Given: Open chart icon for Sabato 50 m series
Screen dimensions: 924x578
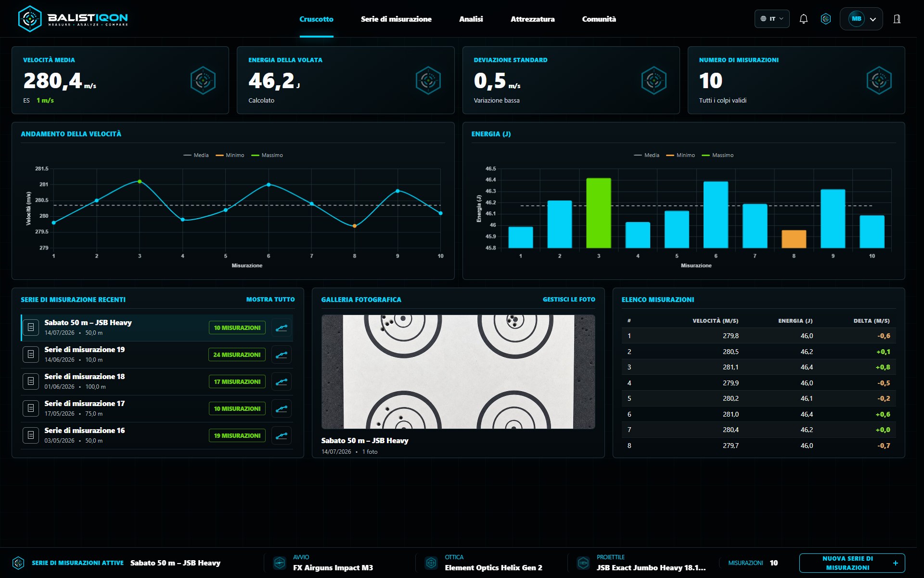Looking at the screenshot, I should point(282,328).
